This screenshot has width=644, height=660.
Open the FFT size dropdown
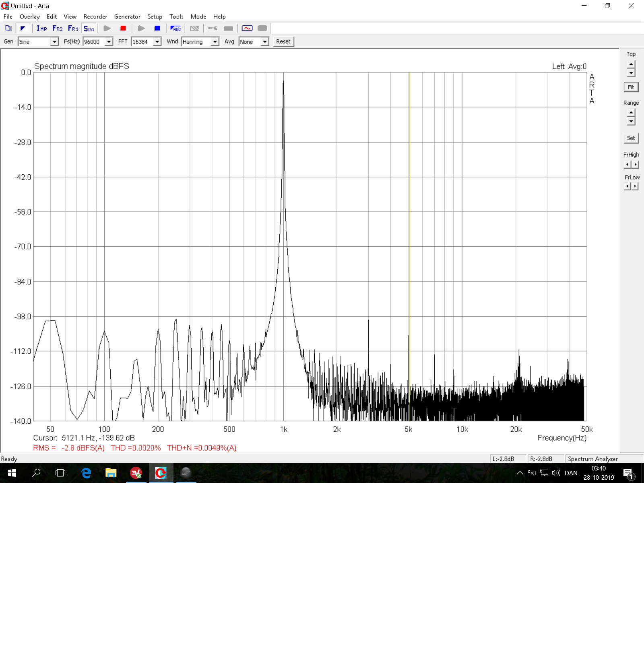click(157, 42)
